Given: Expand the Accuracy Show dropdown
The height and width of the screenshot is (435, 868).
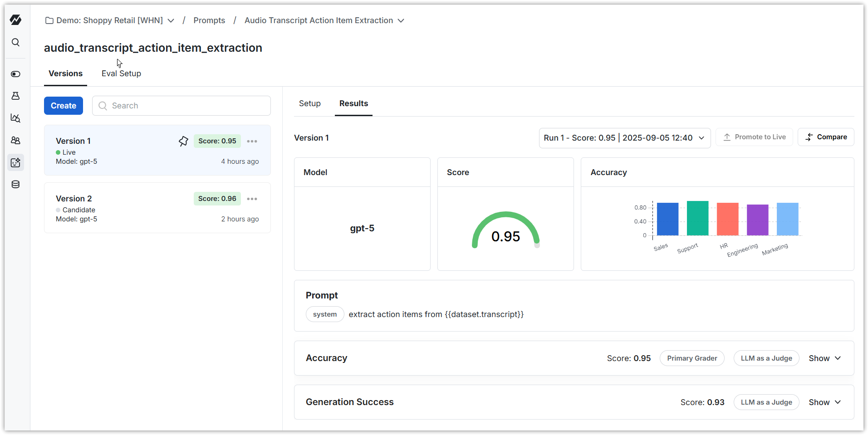Looking at the screenshot, I should pyautogui.click(x=825, y=358).
